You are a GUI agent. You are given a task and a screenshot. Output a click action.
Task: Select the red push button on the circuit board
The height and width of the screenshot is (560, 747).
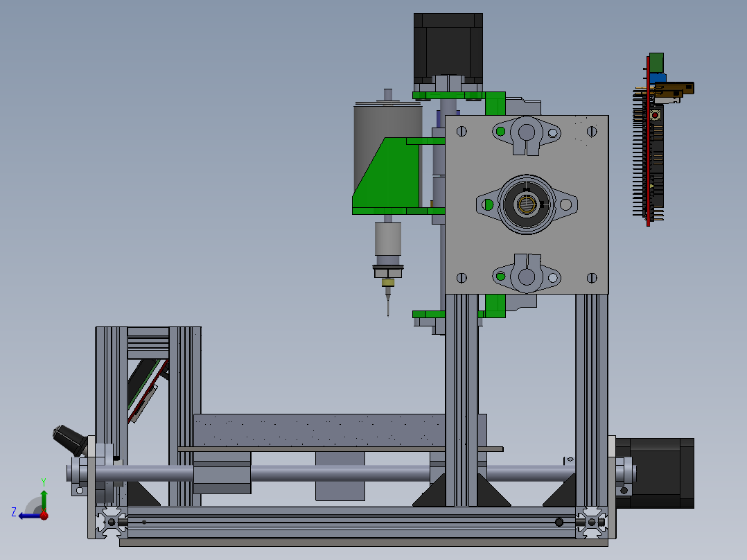[656, 115]
